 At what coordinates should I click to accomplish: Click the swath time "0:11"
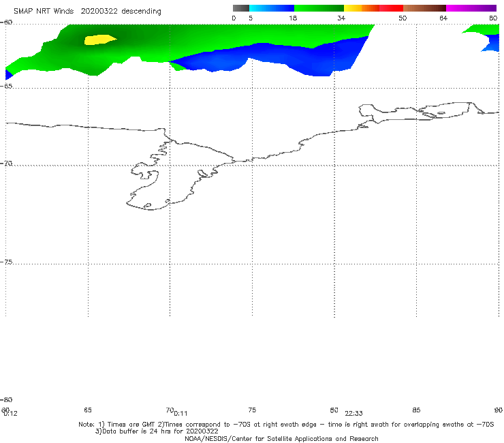pos(180,414)
